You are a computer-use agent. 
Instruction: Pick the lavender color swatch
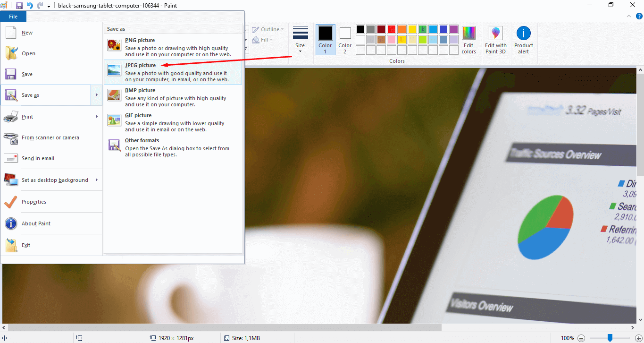(454, 40)
